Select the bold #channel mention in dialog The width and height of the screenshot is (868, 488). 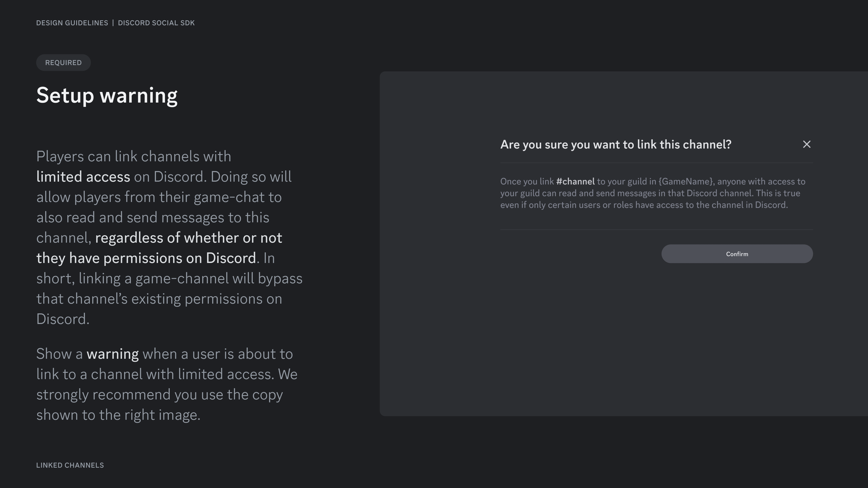575,181
